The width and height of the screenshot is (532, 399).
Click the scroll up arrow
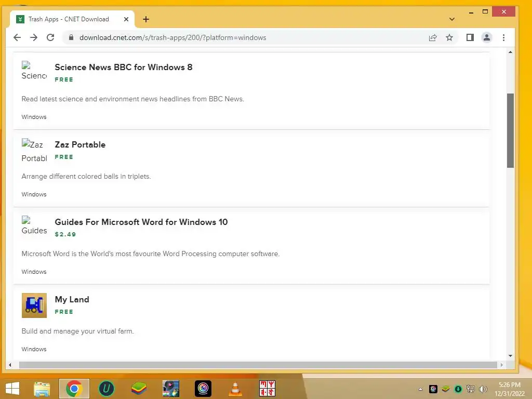[x=510, y=52]
